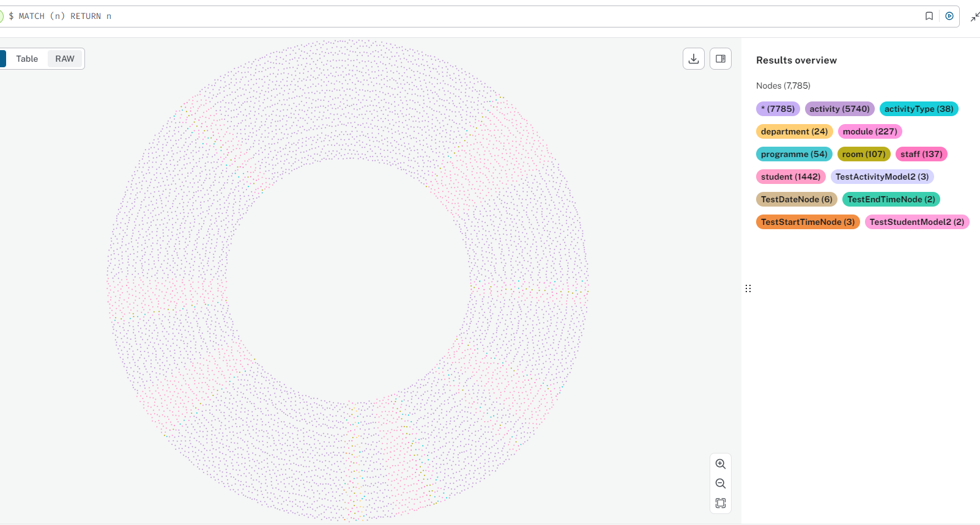Bookmark the query with the favorite icon

(x=929, y=16)
